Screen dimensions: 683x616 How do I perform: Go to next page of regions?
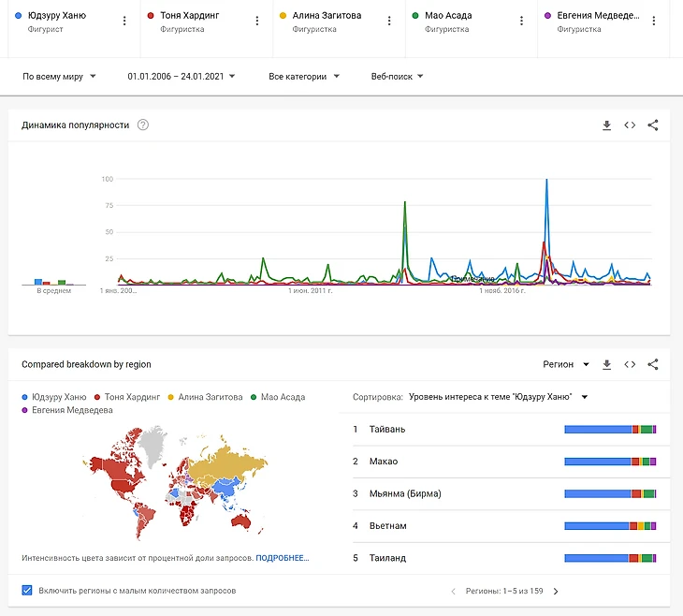(x=556, y=592)
